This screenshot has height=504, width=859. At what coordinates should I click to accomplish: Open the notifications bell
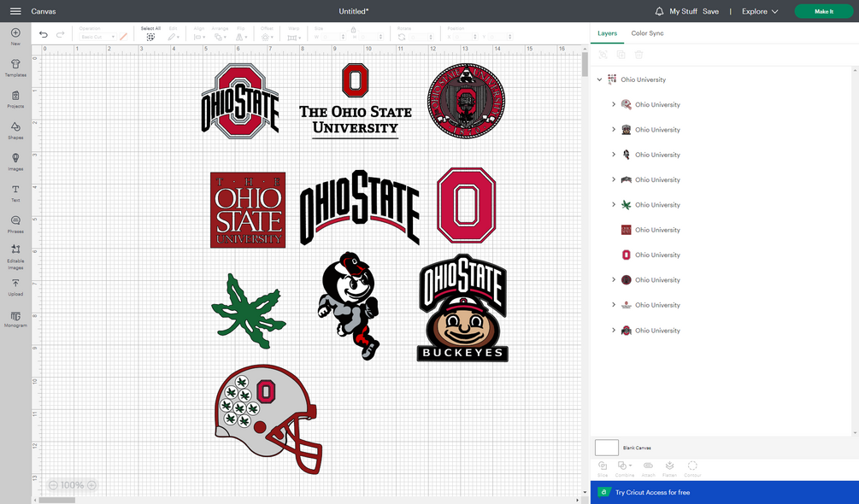coord(659,11)
